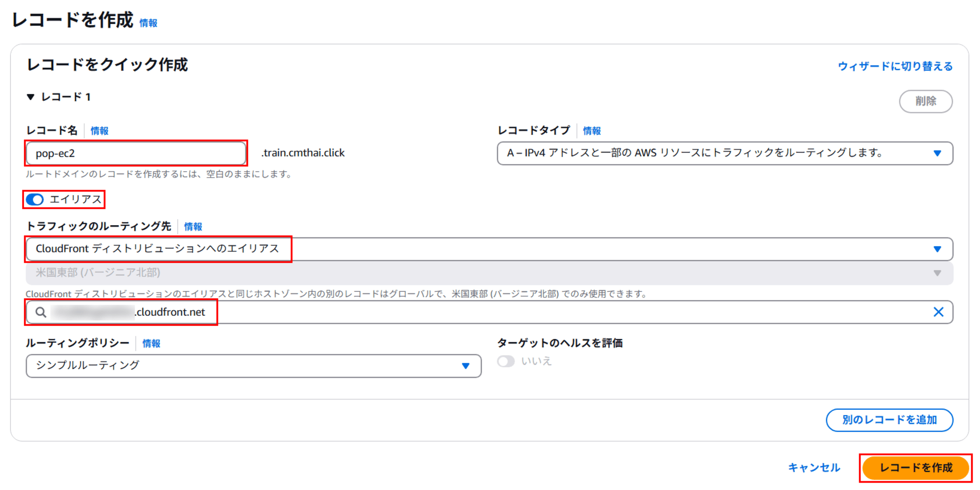This screenshot has width=980, height=490.
Task: Click the search magnifier icon in CloudFront field
Action: [41, 312]
